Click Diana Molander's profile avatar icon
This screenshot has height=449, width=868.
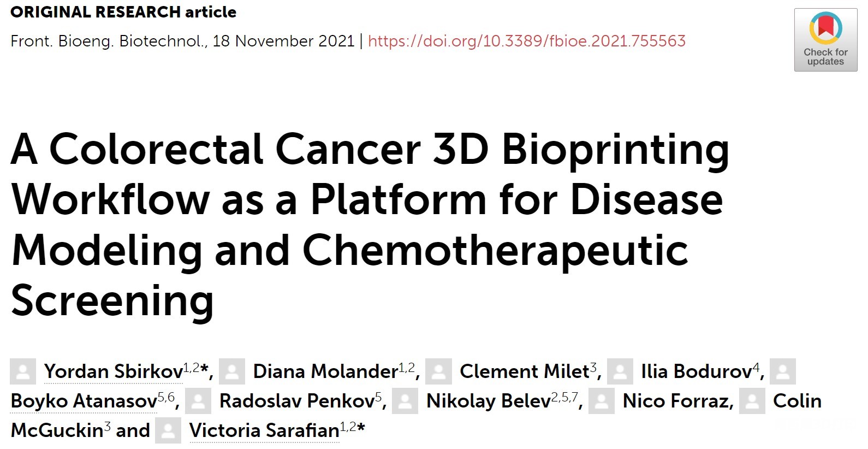(x=231, y=371)
